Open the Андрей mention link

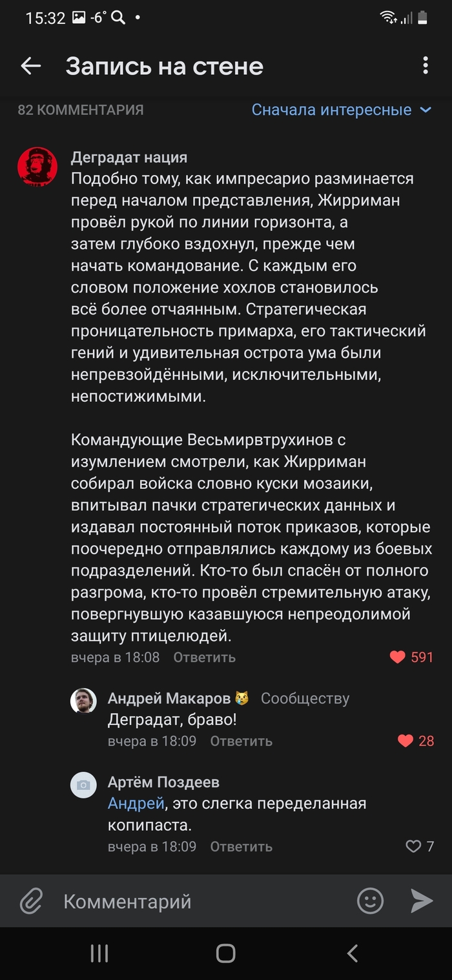coord(136,804)
